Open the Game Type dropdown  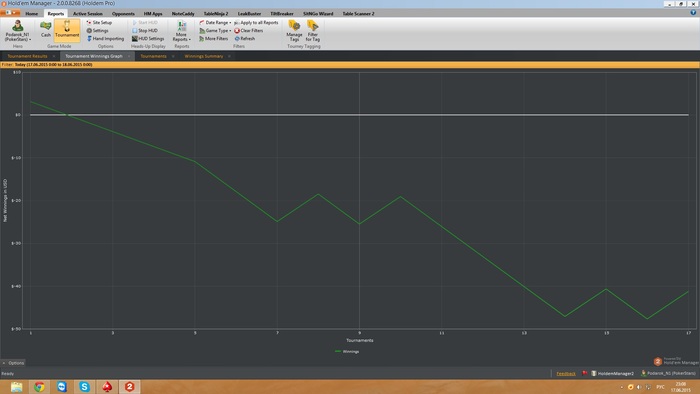click(x=215, y=30)
